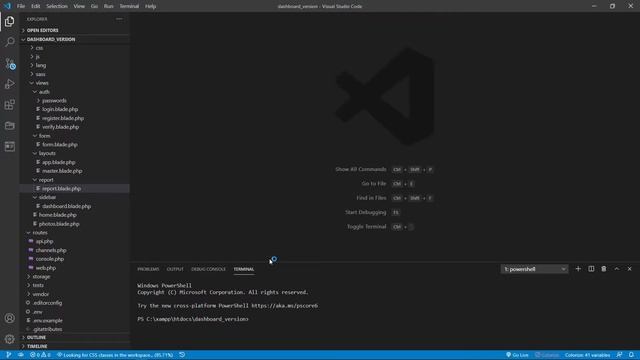Click the Colorize variables status item
This screenshot has width=640, height=360.
tap(587, 355)
